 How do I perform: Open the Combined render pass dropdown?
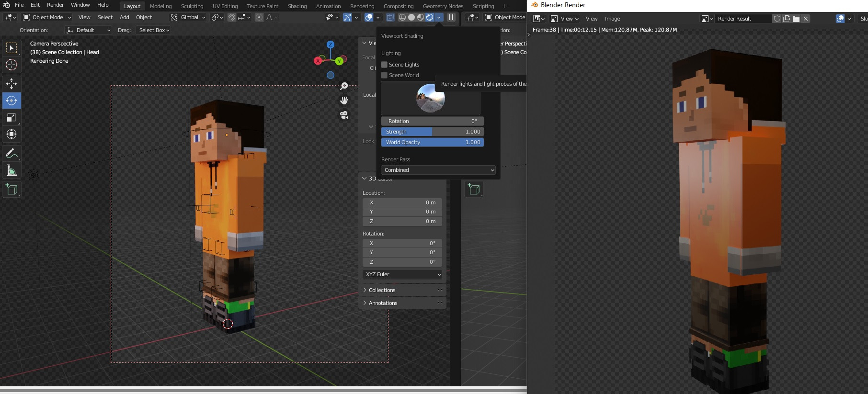tap(438, 170)
